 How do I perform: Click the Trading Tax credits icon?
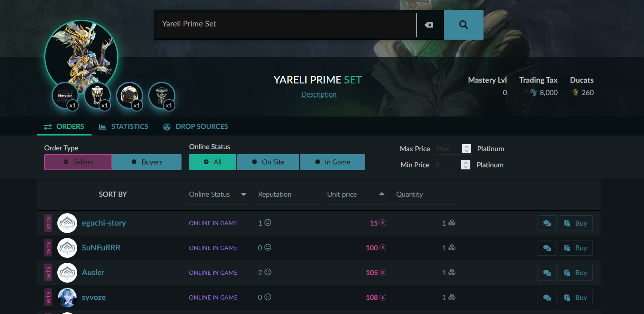click(x=534, y=93)
